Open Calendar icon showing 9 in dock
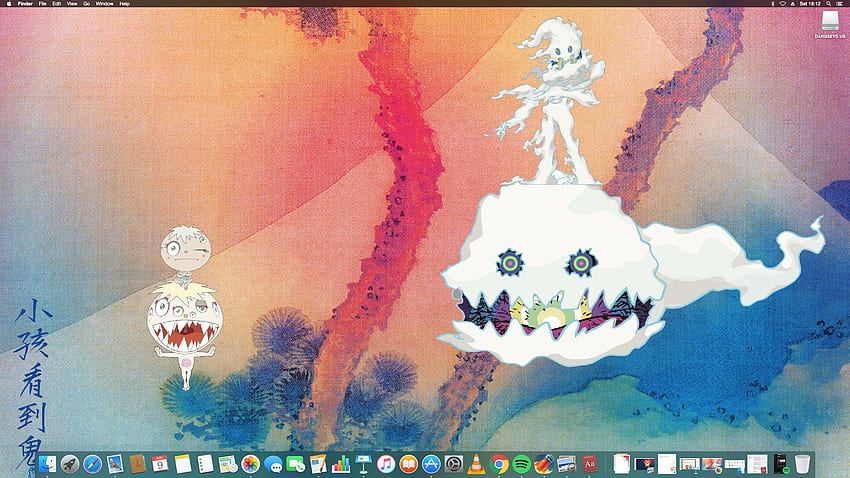 click(x=160, y=464)
